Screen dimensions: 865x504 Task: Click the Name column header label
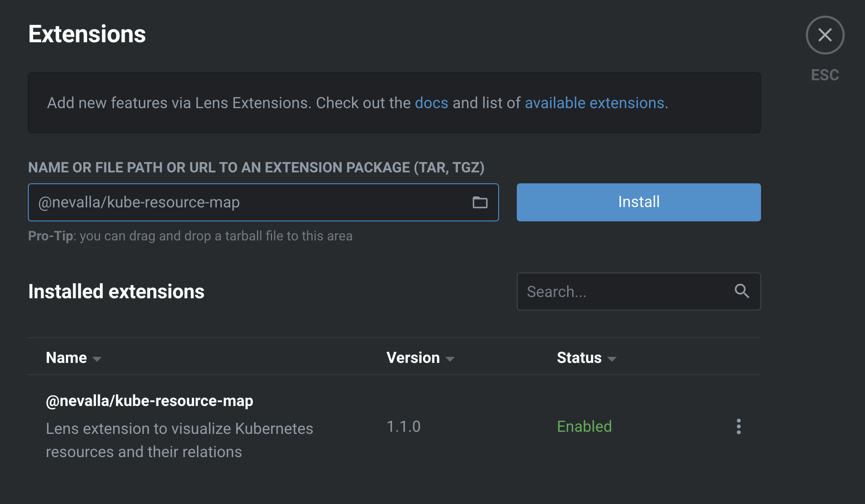click(x=66, y=358)
